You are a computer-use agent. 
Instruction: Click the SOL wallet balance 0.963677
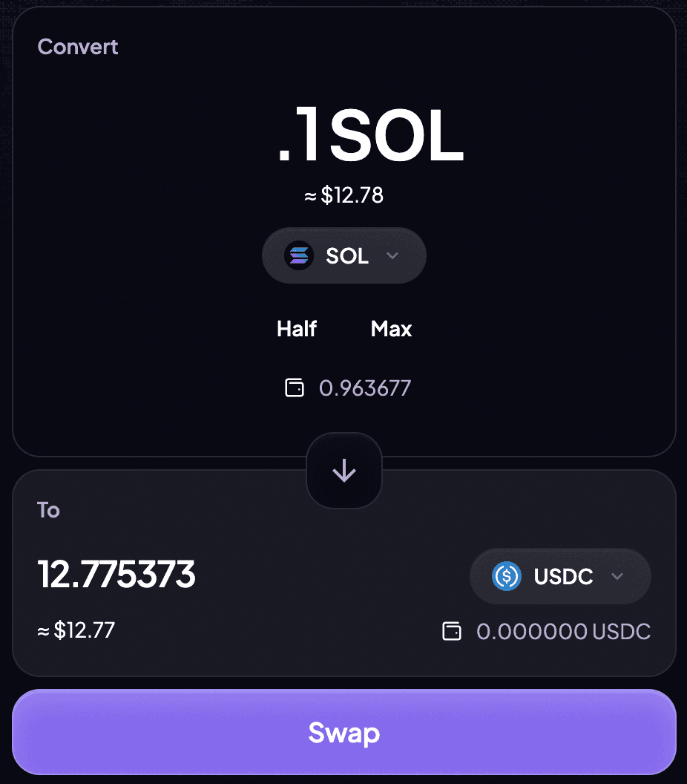[x=365, y=387]
